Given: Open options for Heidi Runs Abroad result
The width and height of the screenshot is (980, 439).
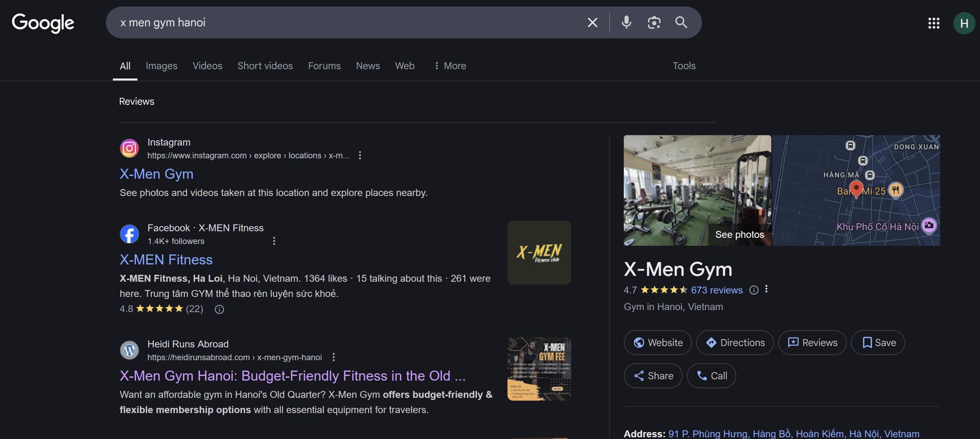Looking at the screenshot, I should [334, 357].
